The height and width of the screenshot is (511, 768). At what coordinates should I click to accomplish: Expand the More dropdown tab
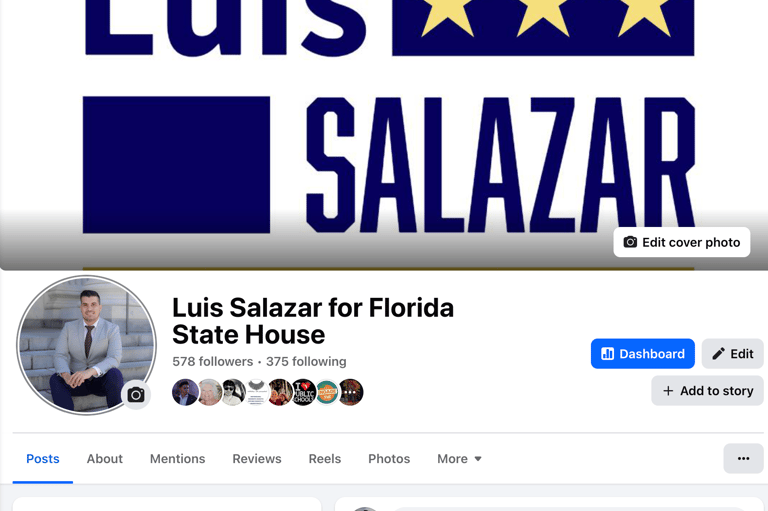point(459,459)
